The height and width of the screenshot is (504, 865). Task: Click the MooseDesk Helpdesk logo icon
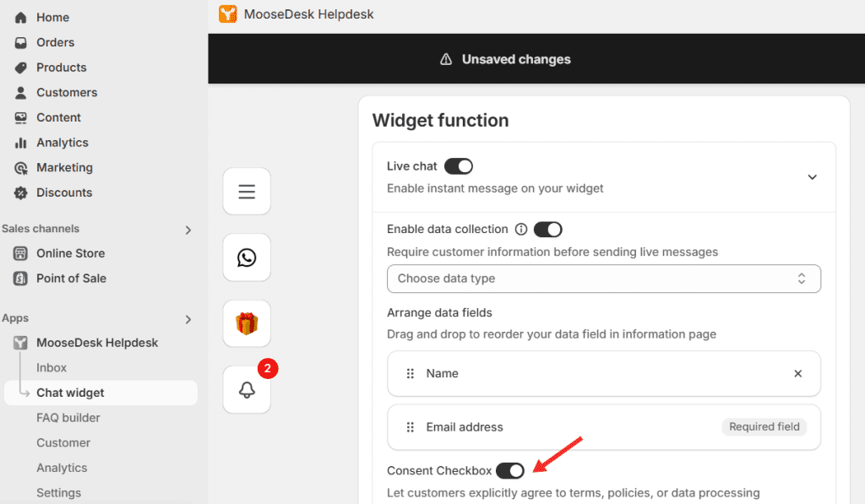pyautogui.click(x=228, y=14)
